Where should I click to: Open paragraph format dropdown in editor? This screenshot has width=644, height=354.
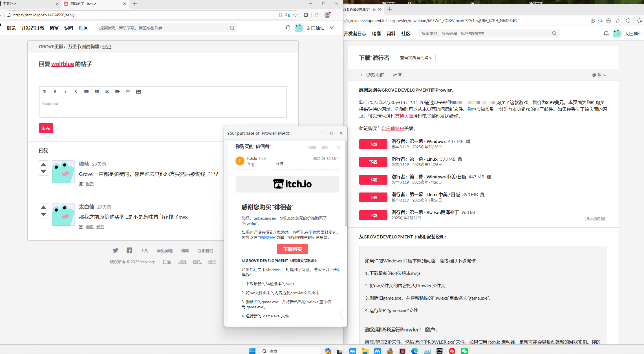45,92
